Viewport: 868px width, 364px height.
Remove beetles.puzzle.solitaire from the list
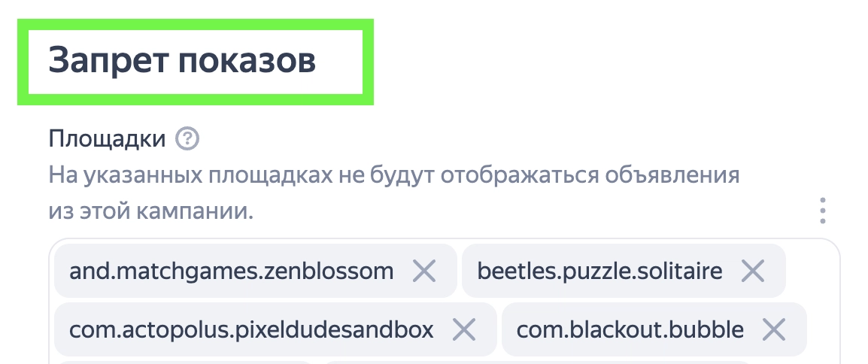(753, 271)
